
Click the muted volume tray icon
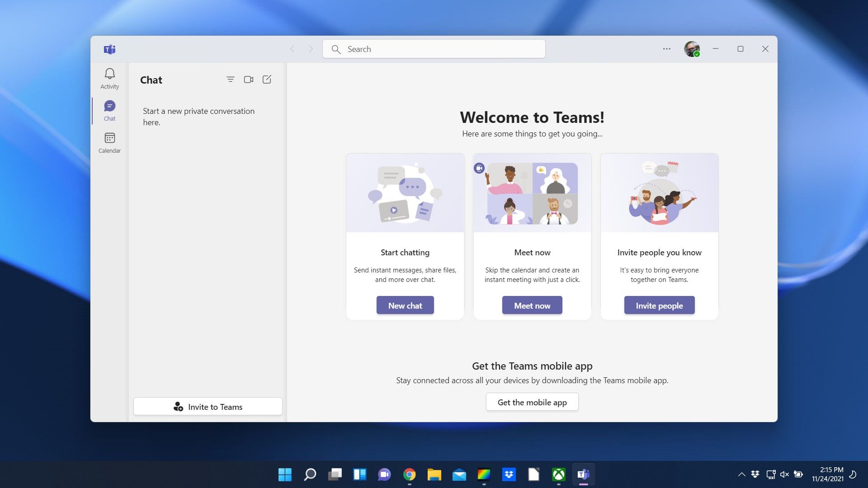pos(784,474)
